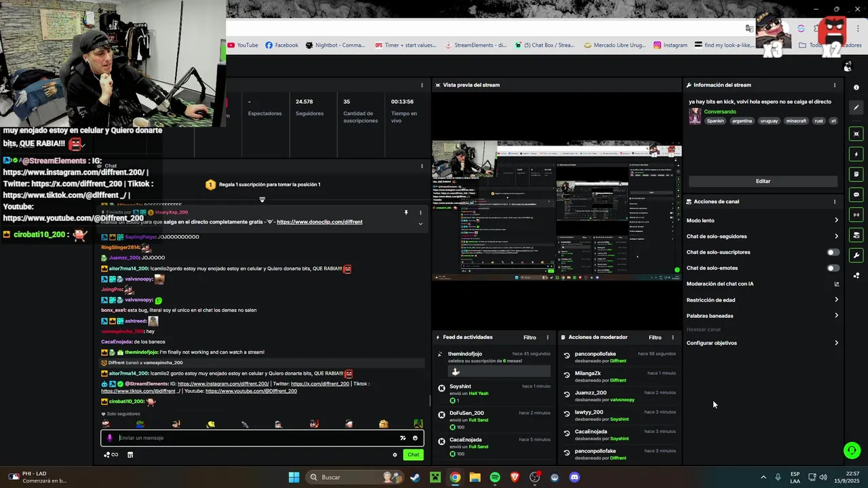Collapse pinned message with the chevron arrow
Viewport: 868px width, 488px height.
point(420,224)
